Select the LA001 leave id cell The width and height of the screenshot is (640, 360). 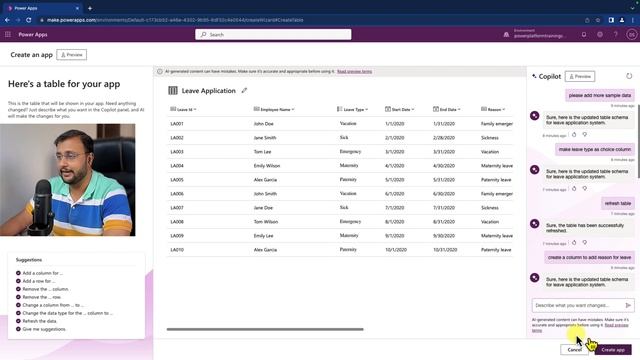coord(177,124)
